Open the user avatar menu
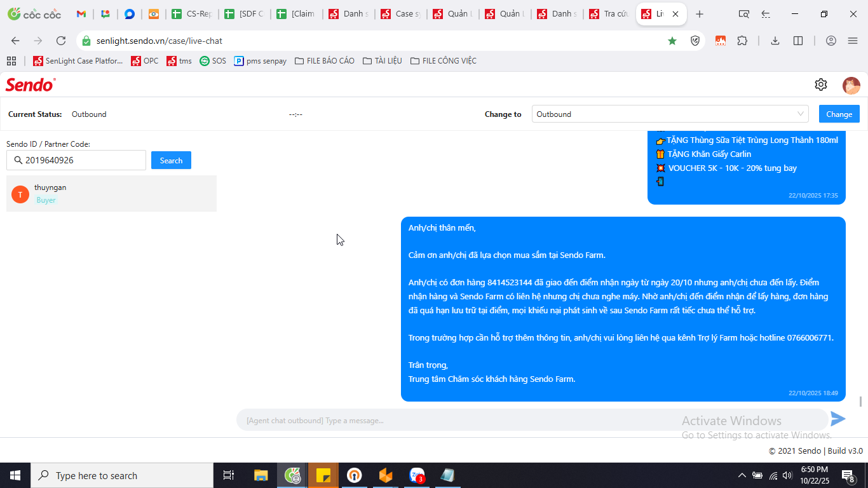 (851, 85)
